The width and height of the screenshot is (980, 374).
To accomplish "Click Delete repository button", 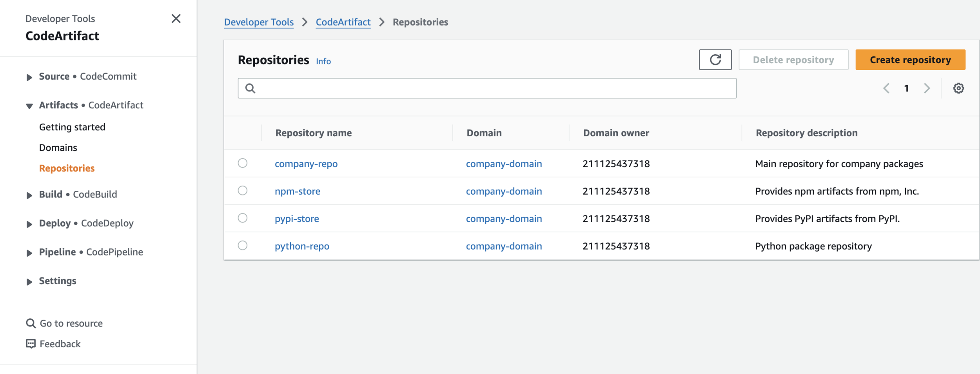I will (793, 60).
